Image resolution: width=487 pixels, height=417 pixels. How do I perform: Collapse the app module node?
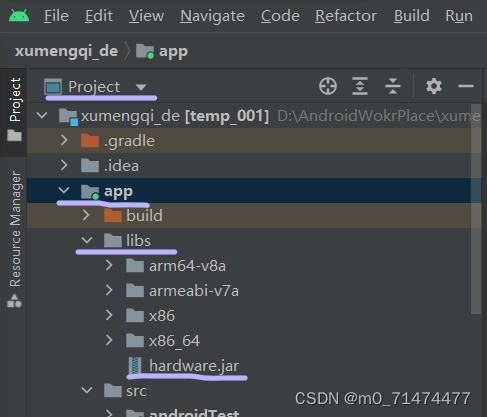coord(63,191)
